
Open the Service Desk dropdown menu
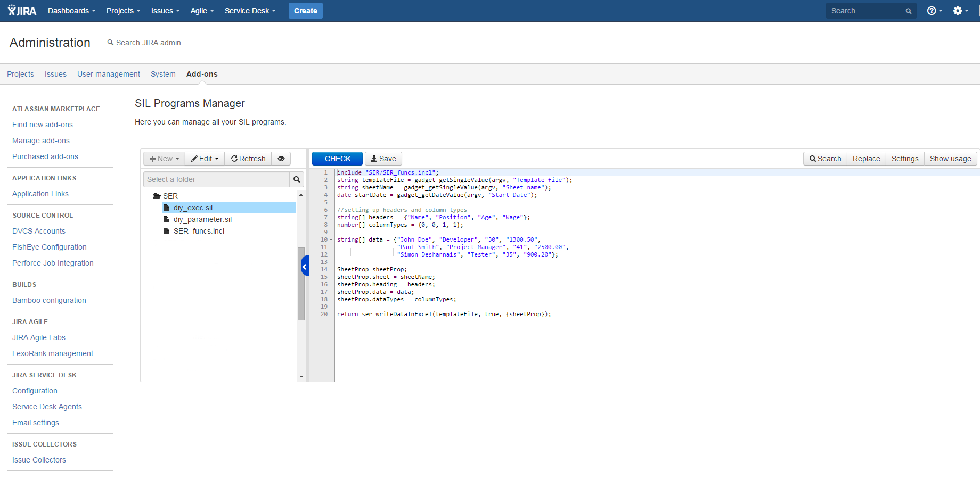click(250, 11)
